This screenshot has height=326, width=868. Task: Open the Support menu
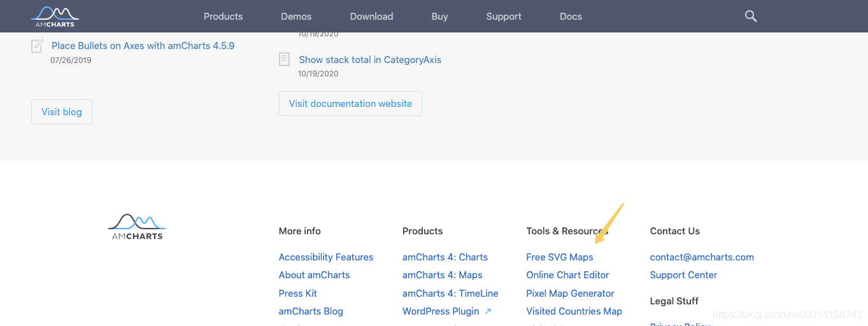(504, 17)
